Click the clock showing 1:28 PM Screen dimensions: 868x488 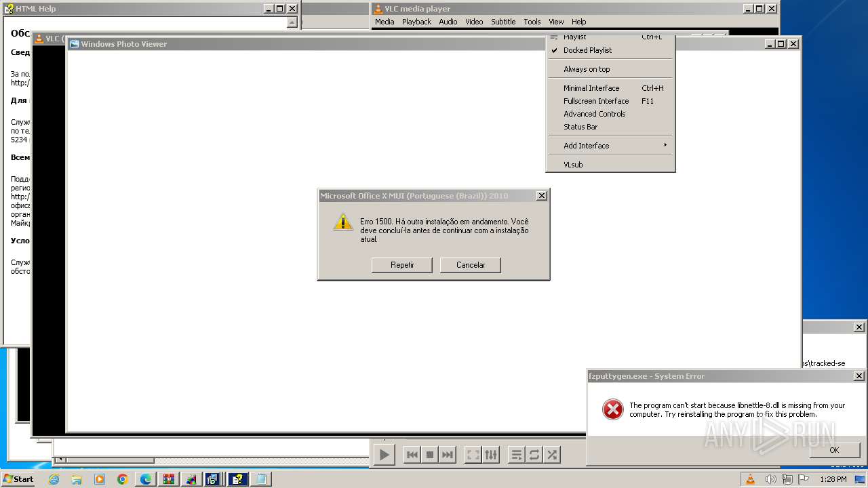click(x=833, y=479)
